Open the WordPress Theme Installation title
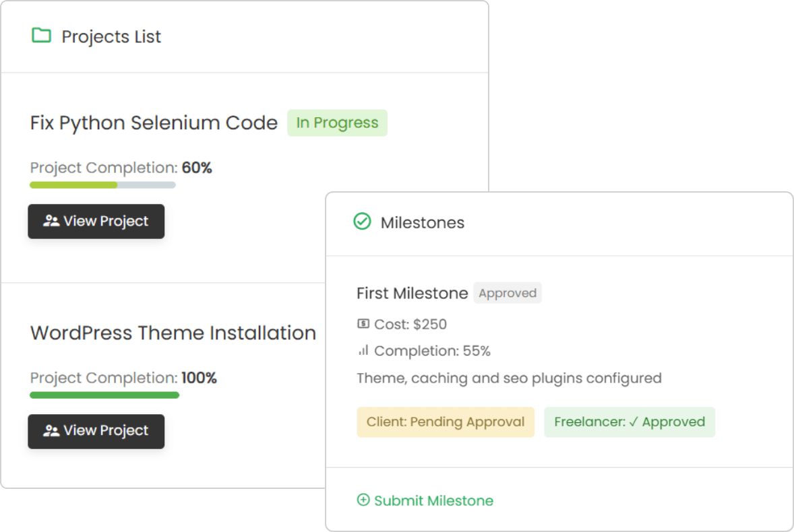Viewport: 794px width, 532px height. point(173,333)
